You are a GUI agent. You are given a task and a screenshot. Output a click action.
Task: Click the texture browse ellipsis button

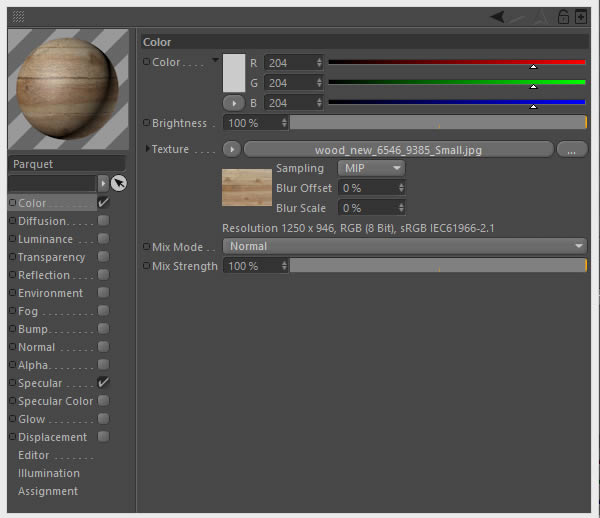572,150
